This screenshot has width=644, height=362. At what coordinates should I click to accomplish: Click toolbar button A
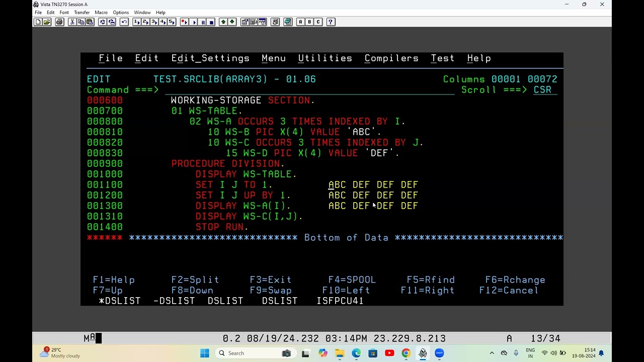(300, 22)
